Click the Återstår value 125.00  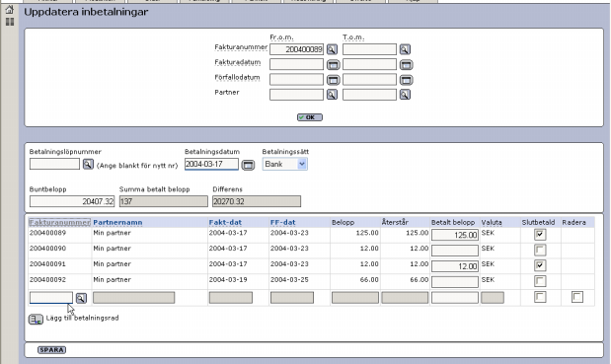point(417,233)
